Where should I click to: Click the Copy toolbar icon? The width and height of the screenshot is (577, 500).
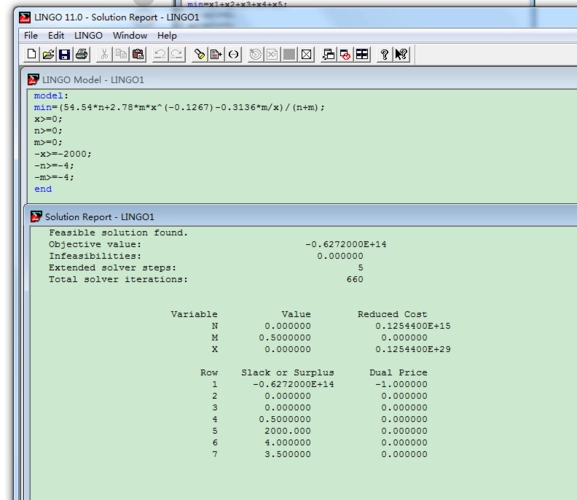click(121, 54)
